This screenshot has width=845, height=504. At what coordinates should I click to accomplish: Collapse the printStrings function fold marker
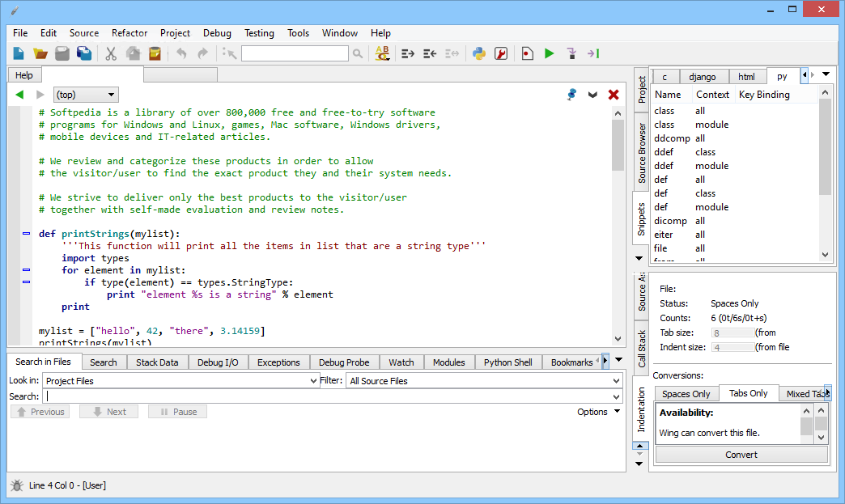26,234
